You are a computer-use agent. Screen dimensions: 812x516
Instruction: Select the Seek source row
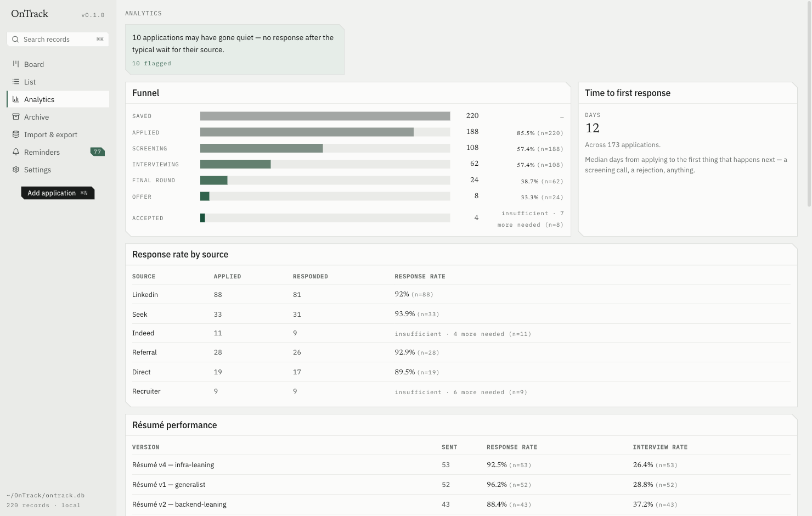click(x=461, y=314)
